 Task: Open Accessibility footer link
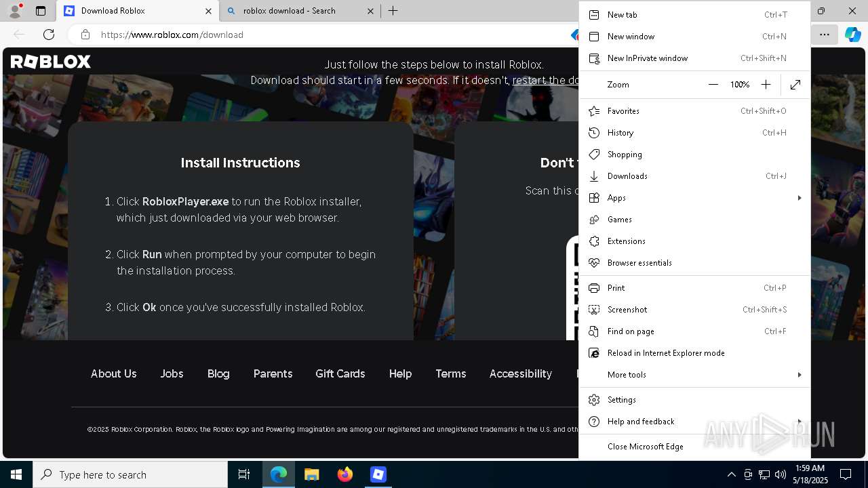521,374
